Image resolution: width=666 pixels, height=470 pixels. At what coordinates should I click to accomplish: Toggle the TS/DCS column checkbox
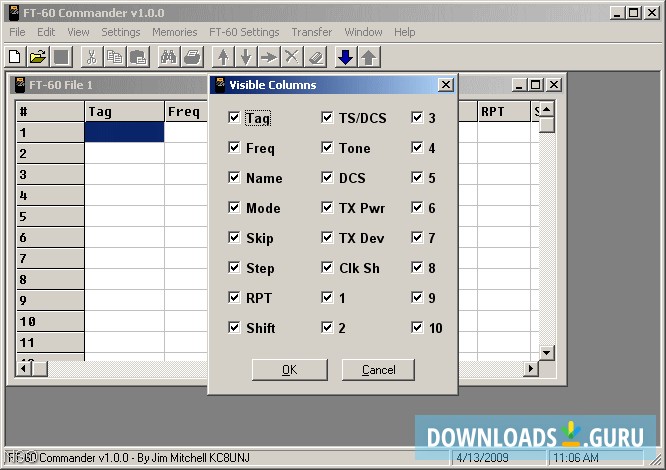(327, 117)
